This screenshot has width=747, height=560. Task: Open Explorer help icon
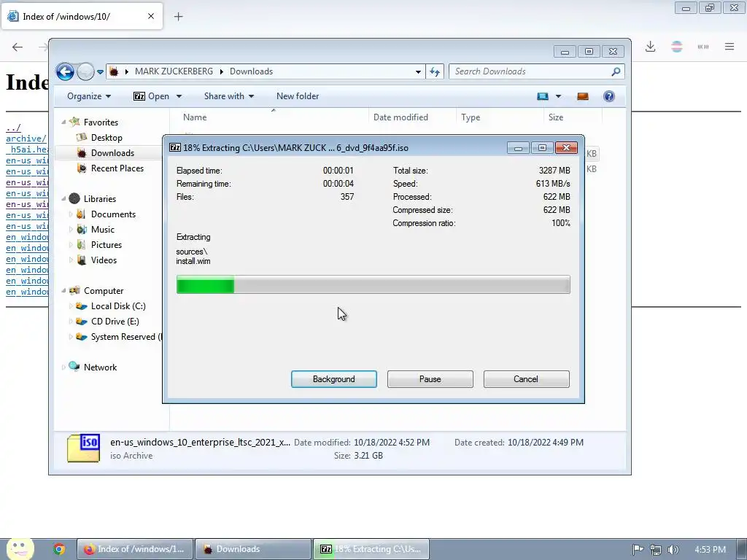tap(609, 96)
